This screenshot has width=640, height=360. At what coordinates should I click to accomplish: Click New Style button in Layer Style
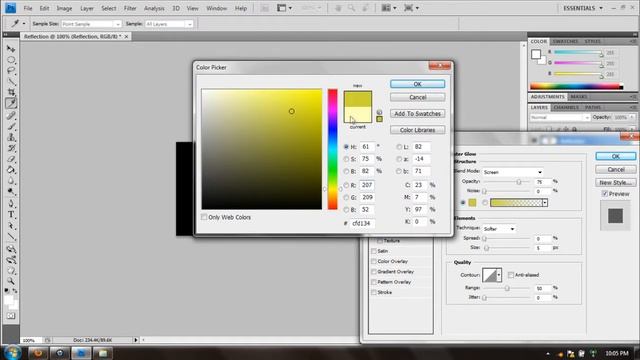[x=616, y=182]
